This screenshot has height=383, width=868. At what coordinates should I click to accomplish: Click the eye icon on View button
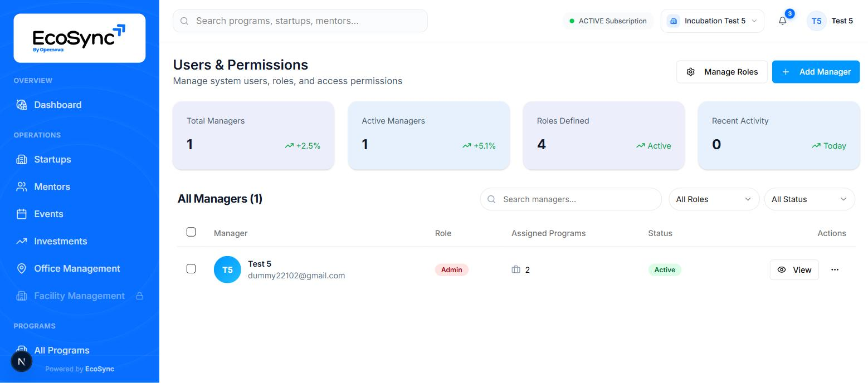pyautogui.click(x=782, y=269)
